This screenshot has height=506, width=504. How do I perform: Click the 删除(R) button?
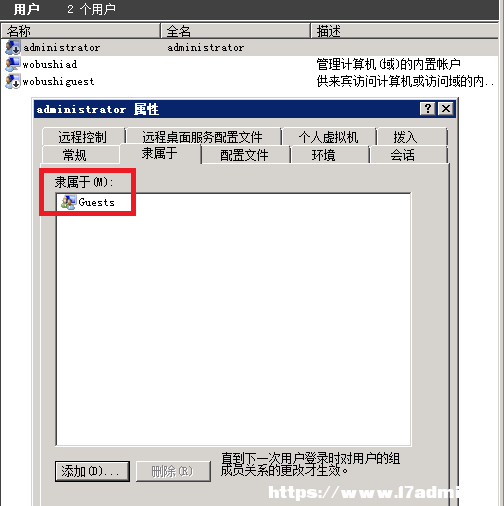click(173, 471)
